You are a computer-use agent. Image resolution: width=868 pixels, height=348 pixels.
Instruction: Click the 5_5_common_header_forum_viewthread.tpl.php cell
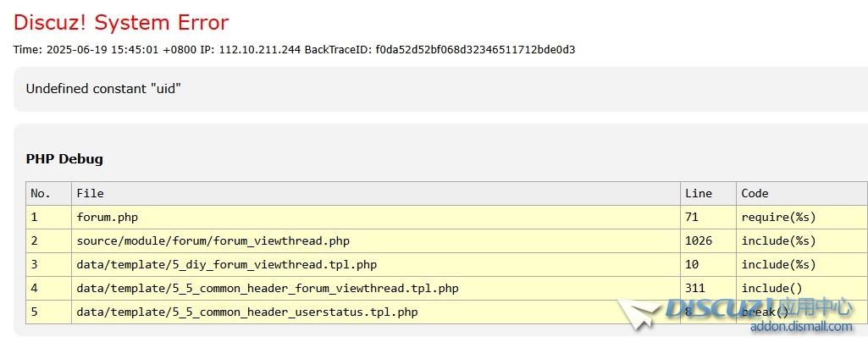point(267,289)
